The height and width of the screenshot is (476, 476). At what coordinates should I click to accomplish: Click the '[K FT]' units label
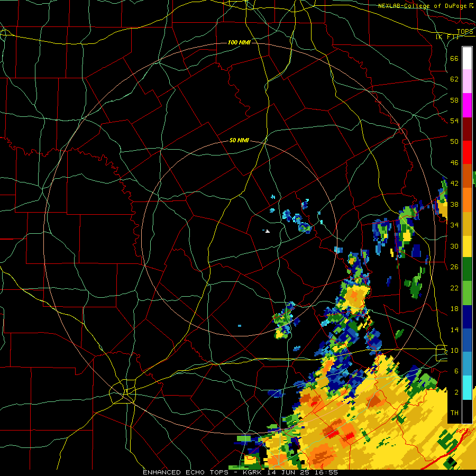(x=447, y=37)
